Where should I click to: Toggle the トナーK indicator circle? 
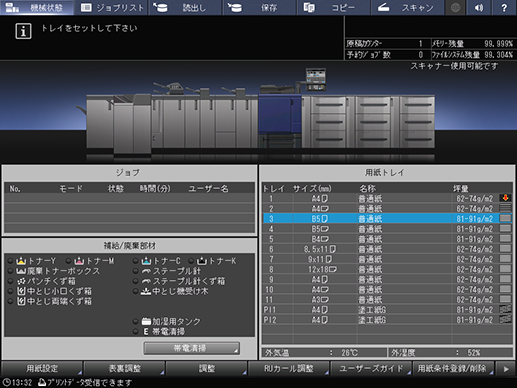pyautogui.click(x=191, y=261)
